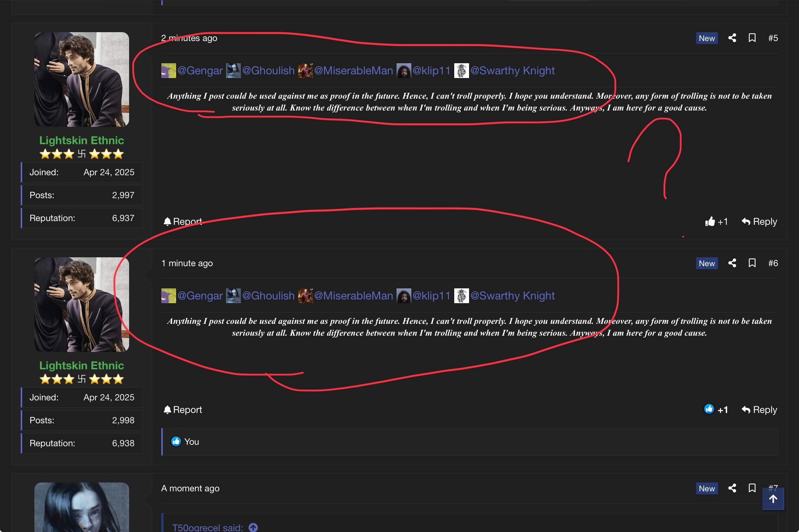Bookmark post #6
The height and width of the screenshot is (532, 799).
coord(752,263)
